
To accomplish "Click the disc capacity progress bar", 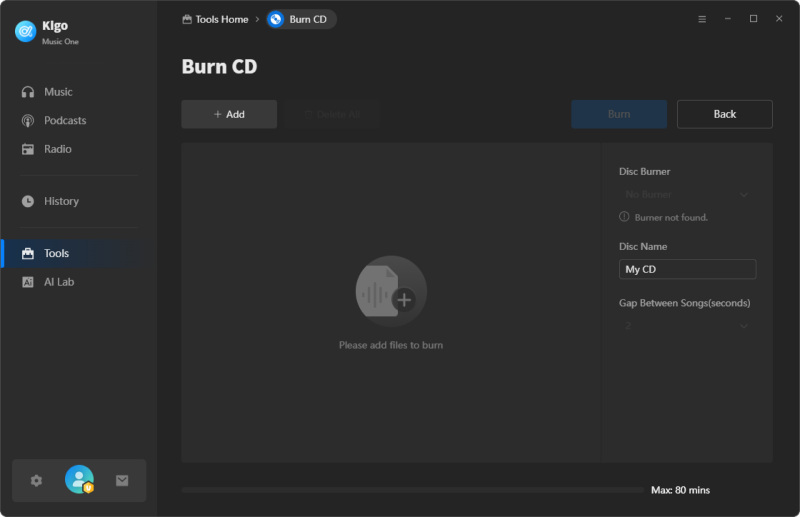I will click(x=412, y=490).
